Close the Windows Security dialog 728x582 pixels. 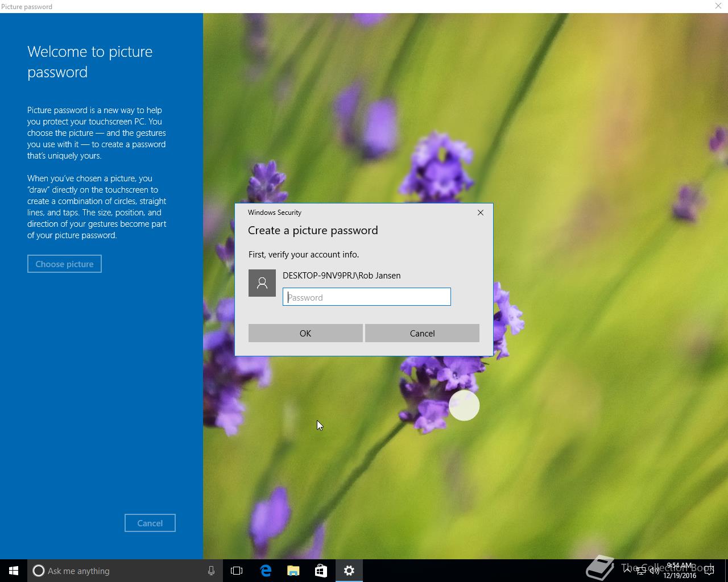(x=481, y=213)
